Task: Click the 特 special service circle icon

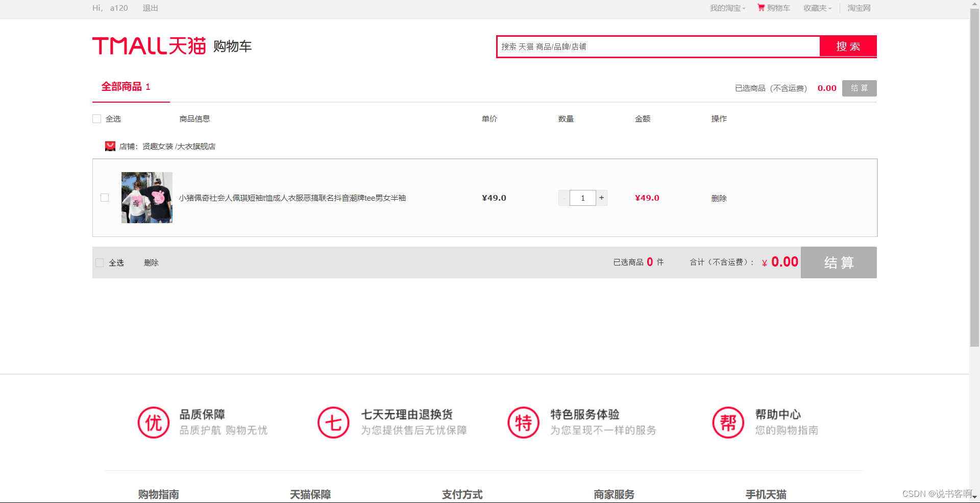Action: click(x=523, y=422)
